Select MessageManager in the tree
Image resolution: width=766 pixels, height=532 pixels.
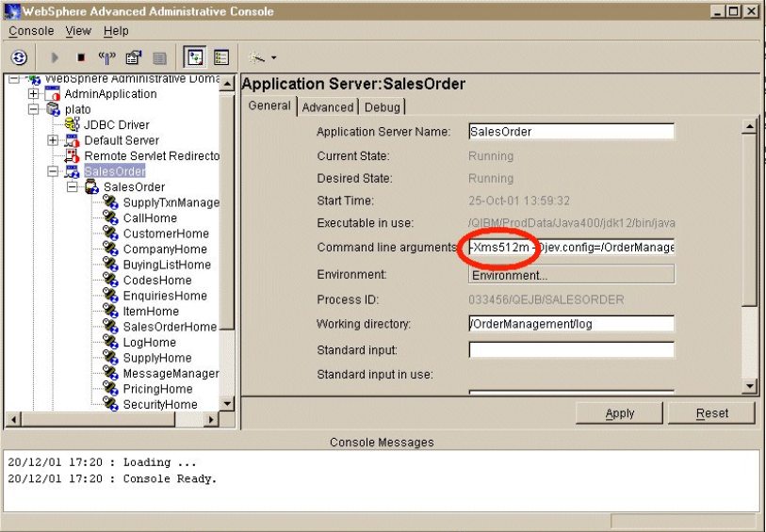(171, 374)
